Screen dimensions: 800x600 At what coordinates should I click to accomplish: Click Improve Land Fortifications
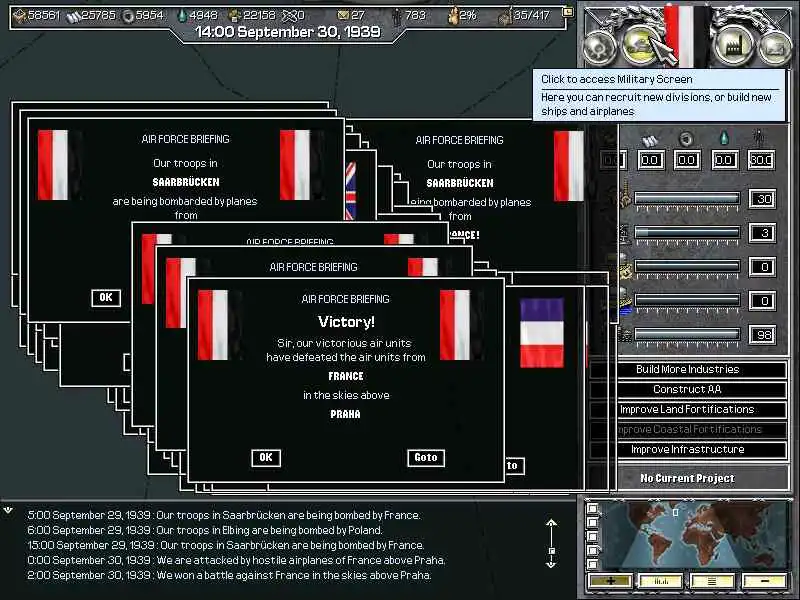(687, 409)
